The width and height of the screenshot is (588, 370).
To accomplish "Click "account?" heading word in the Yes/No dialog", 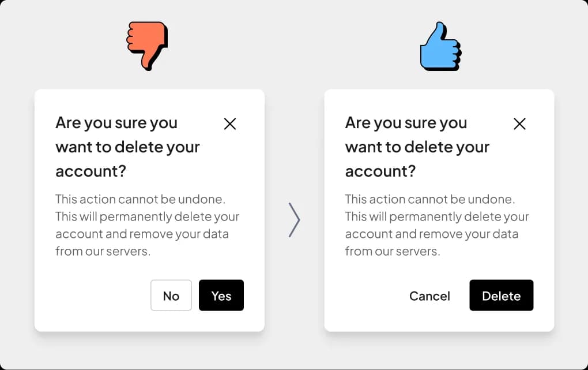I will pos(91,171).
